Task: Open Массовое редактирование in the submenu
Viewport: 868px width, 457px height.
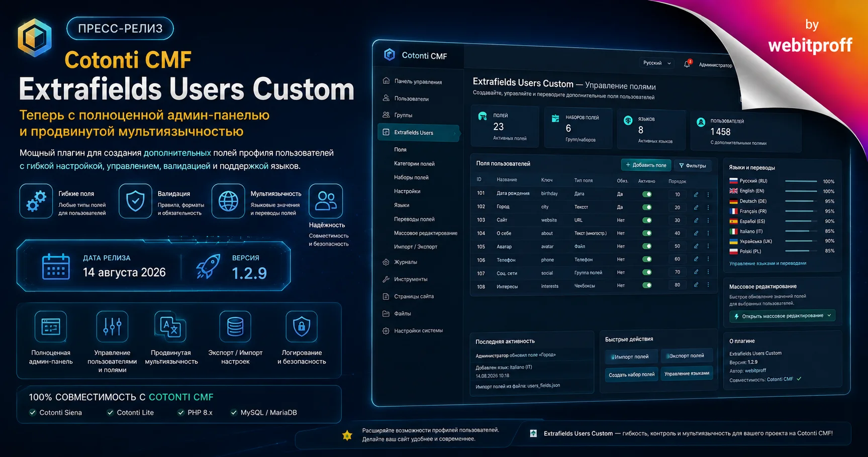Action: tap(426, 233)
